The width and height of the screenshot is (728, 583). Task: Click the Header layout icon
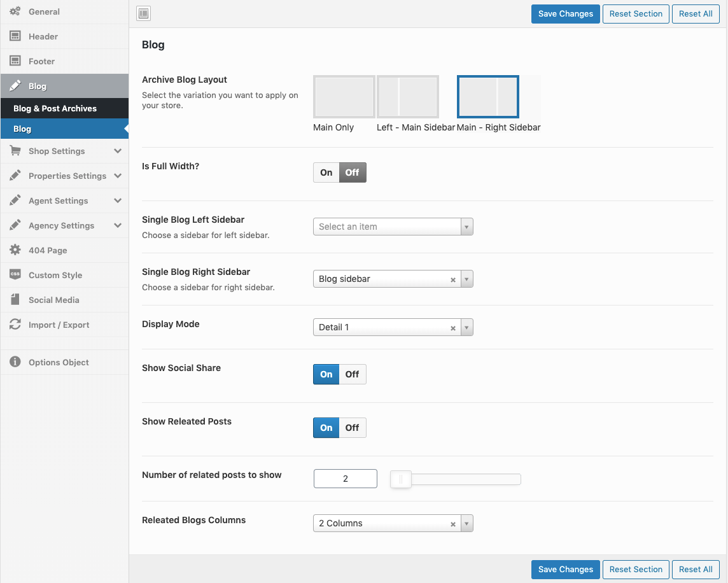[15, 36]
